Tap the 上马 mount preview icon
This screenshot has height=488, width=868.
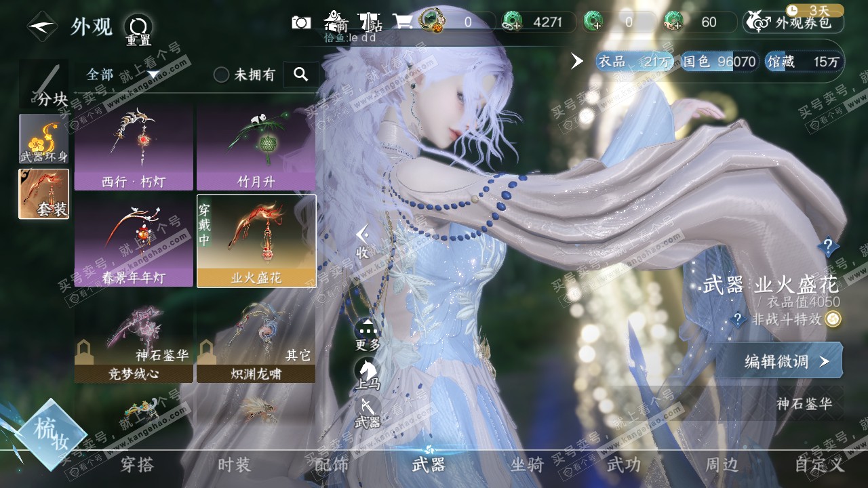tap(368, 374)
